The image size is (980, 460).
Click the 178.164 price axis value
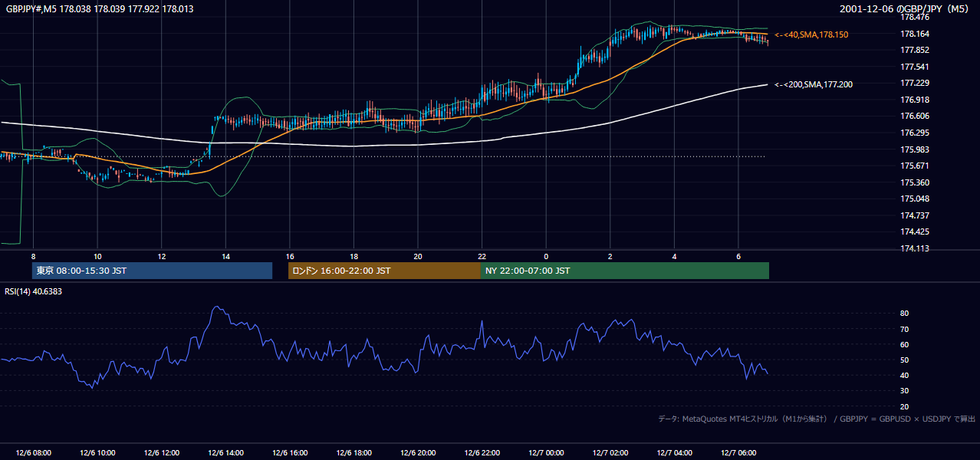pyautogui.click(x=916, y=34)
